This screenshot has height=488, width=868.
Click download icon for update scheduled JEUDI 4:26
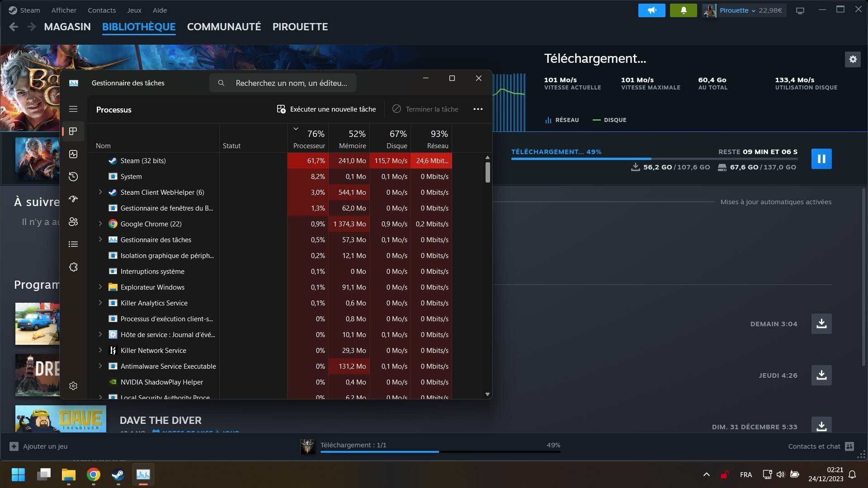click(x=821, y=375)
